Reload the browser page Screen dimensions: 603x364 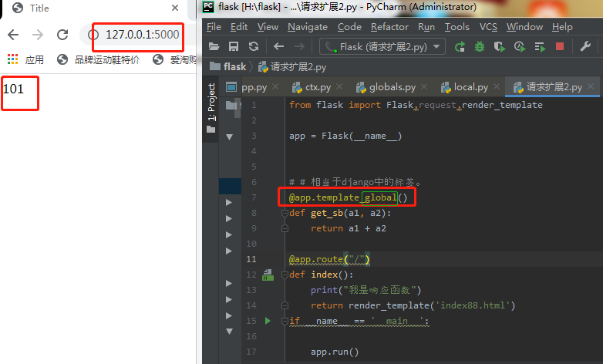tap(62, 35)
